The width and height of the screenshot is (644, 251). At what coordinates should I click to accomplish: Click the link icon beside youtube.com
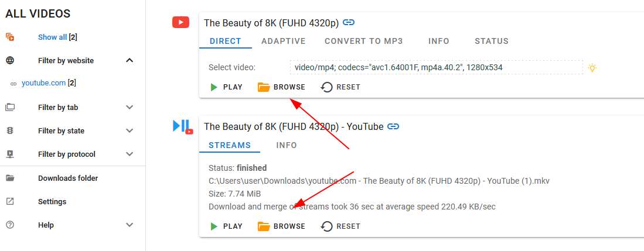[x=13, y=84]
